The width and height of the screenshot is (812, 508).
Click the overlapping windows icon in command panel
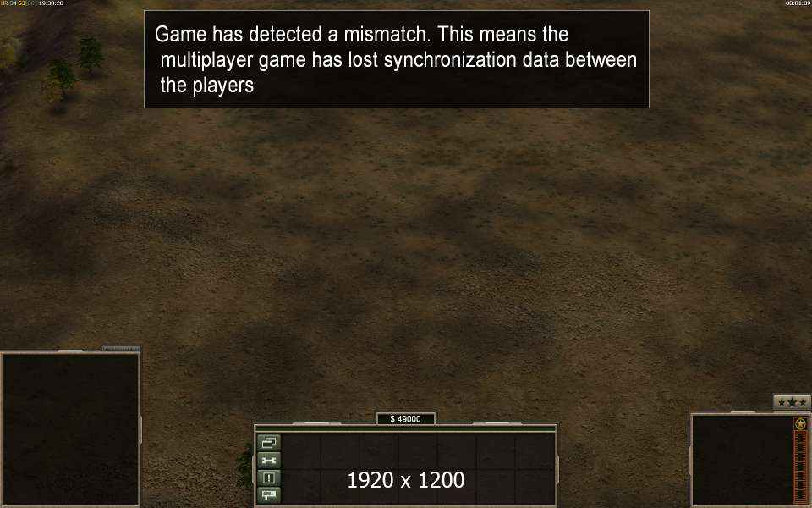tap(269, 443)
